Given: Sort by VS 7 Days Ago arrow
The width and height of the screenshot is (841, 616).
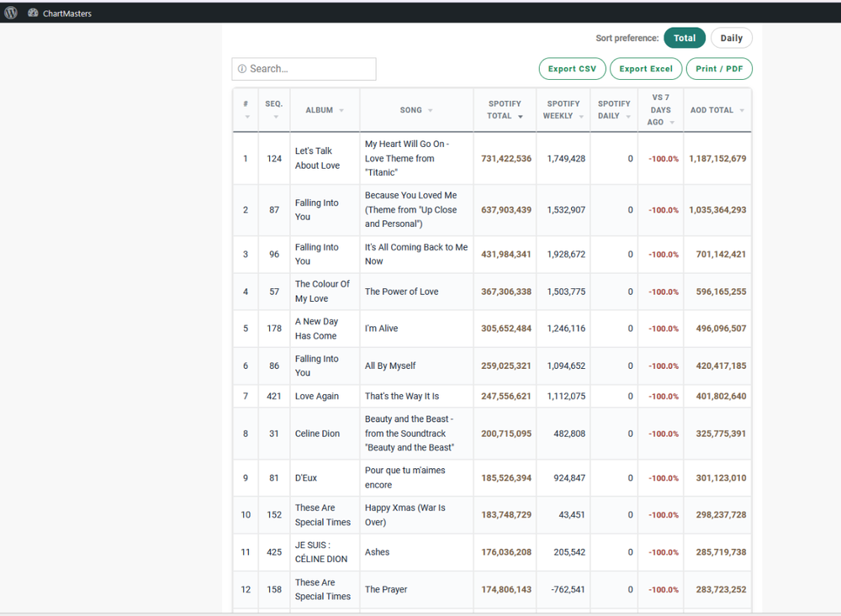Looking at the screenshot, I should [672, 123].
